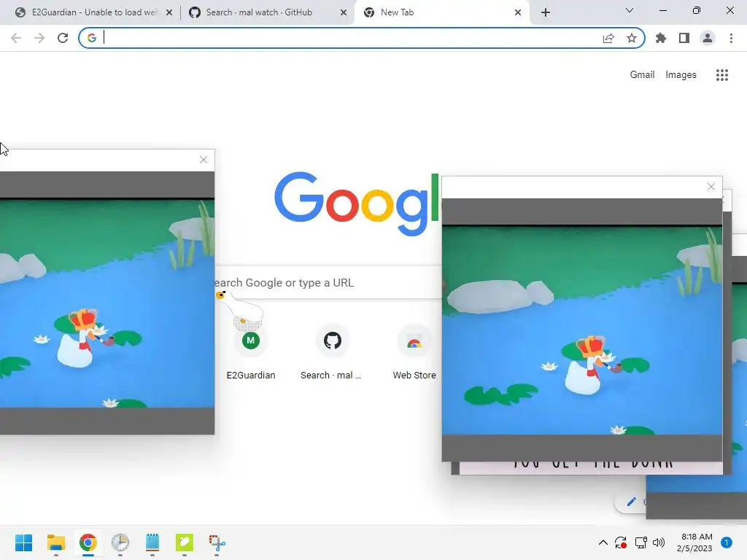The image size is (747, 560).
Task: Open the Web Store shortcut
Action: tap(414, 351)
